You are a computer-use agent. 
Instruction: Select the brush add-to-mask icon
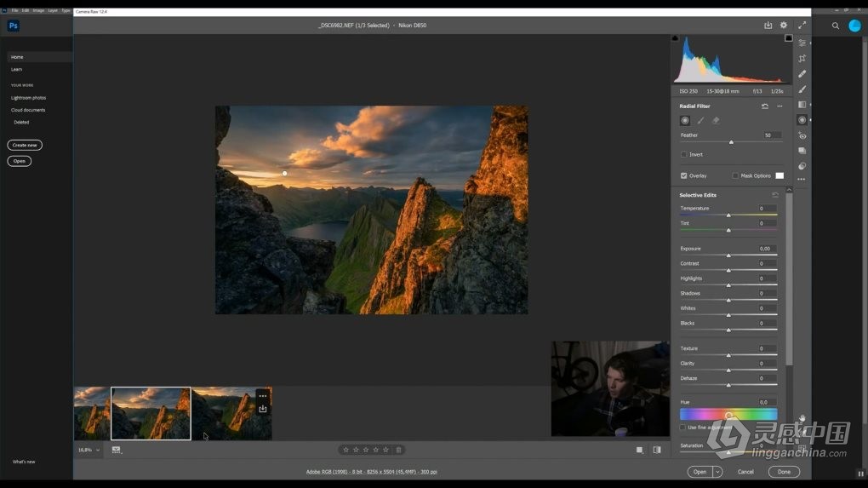(701, 121)
